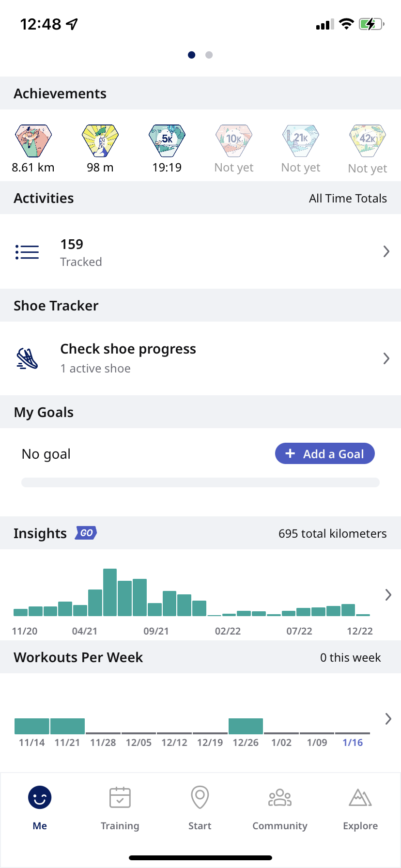
Task: Open shoe progress via its chevron
Action: pos(386,358)
